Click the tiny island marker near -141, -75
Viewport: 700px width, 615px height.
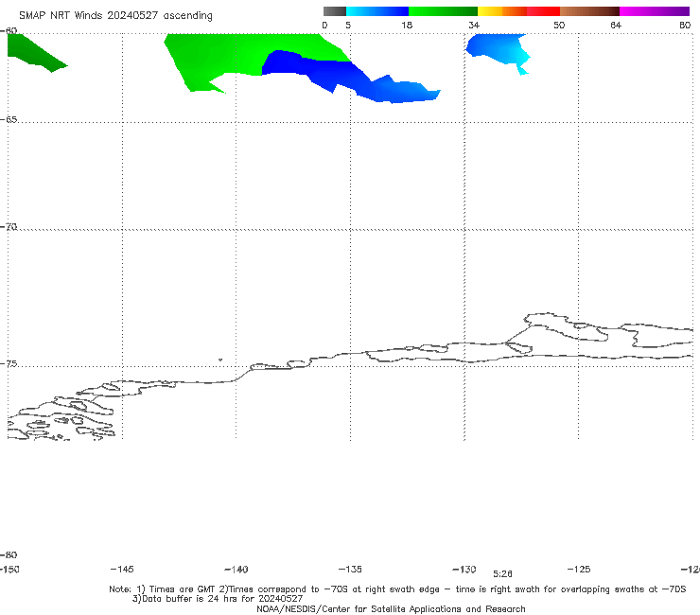click(220, 360)
